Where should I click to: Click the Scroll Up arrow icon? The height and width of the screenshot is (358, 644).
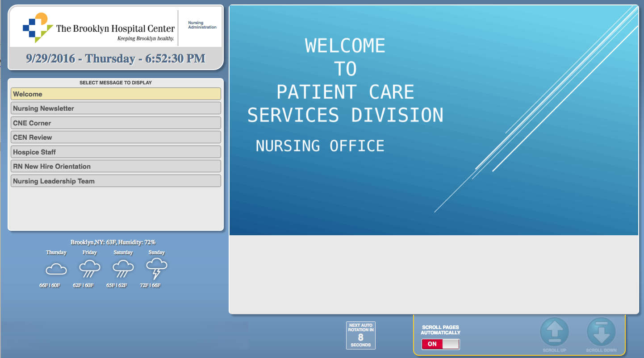[554, 332]
